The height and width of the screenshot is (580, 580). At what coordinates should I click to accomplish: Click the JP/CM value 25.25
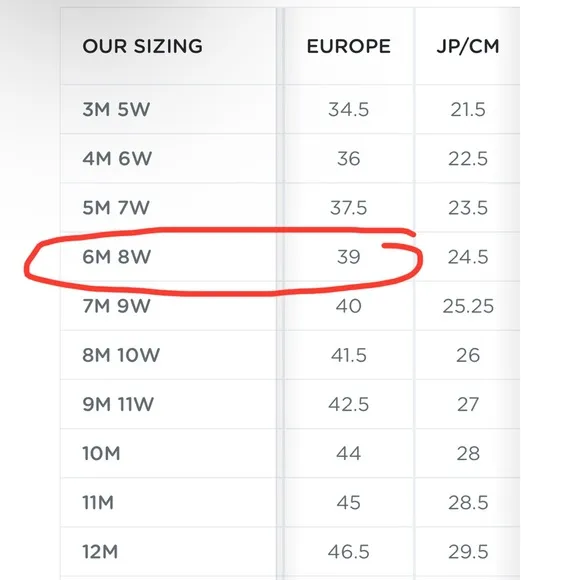468,306
